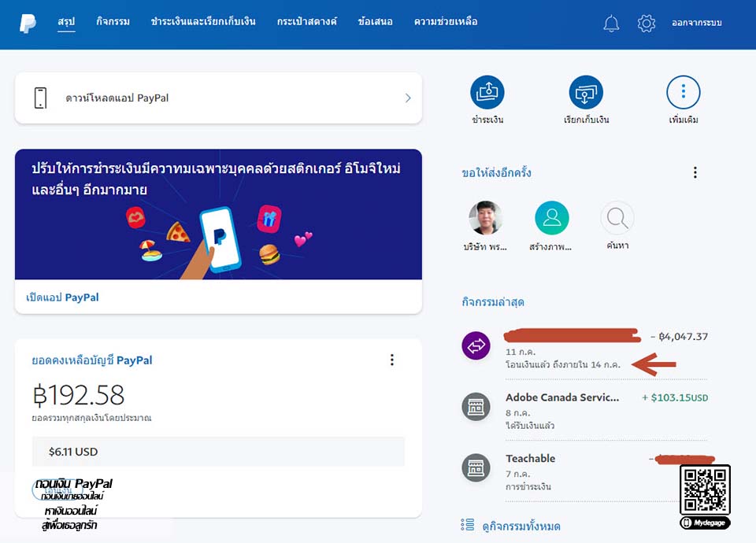Click the 7 ก.ค. transaction date
756x543 pixels.
(517, 474)
